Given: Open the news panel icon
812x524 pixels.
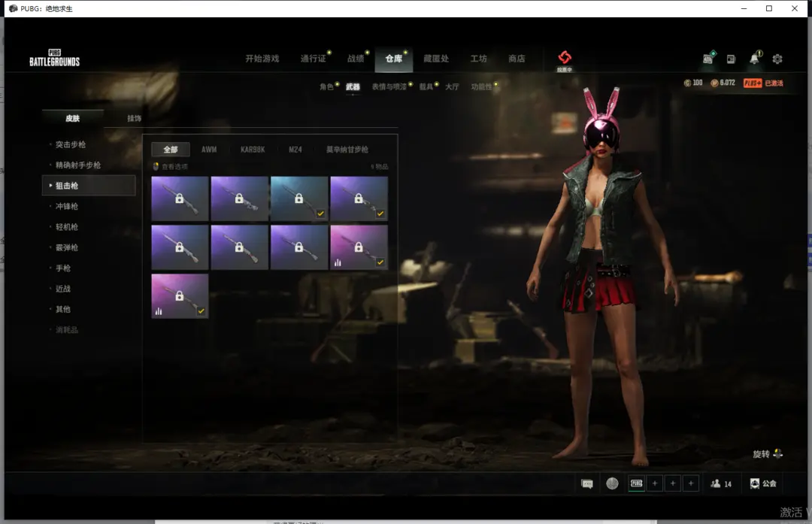Looking at the screenshot, I should [x=731, y=59].
